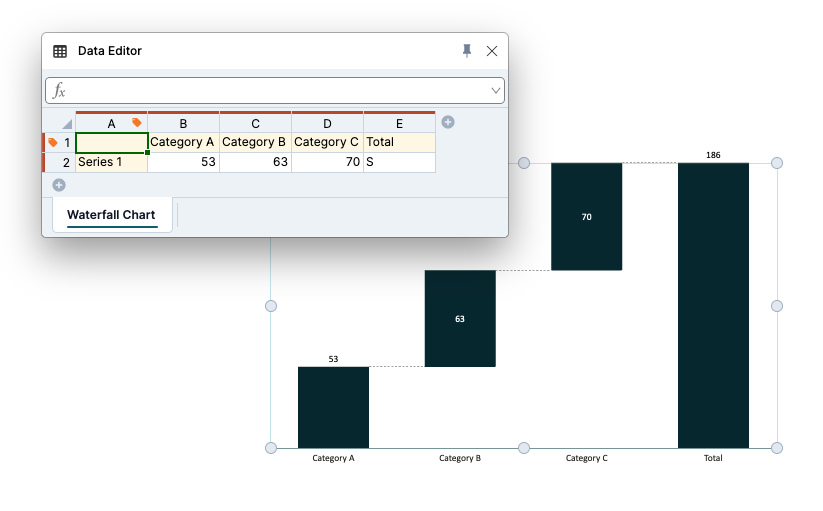The image size is (823, 511).
Task: Select column C header
Action: pos(256,124)
